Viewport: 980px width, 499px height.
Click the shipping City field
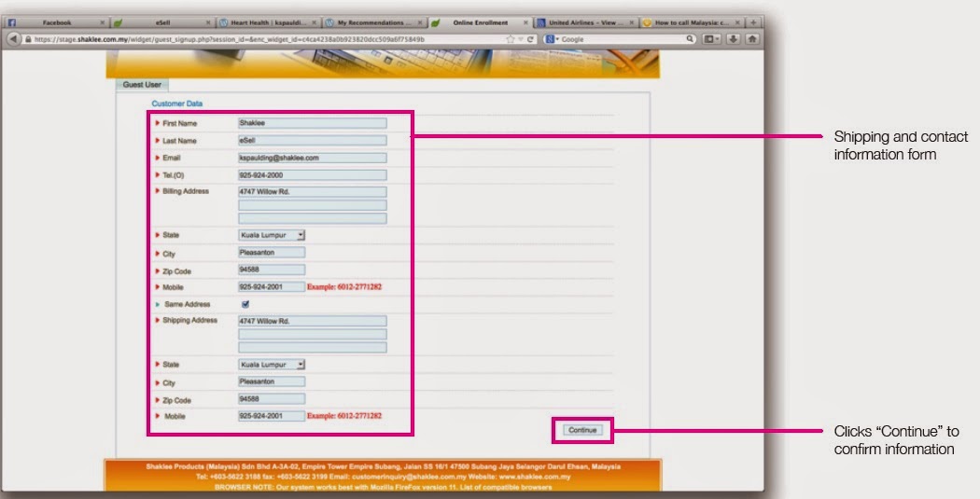(272, 381)
